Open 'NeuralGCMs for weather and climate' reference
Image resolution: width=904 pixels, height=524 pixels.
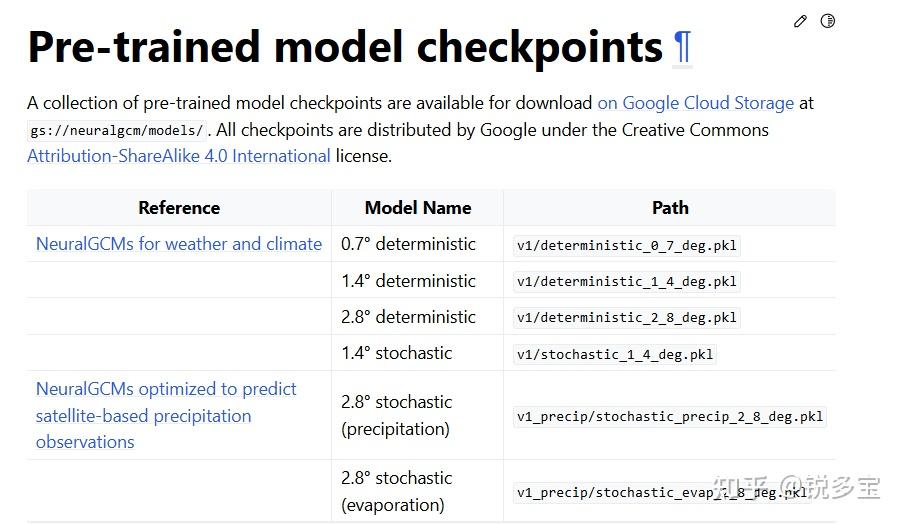tap(179, 244)
